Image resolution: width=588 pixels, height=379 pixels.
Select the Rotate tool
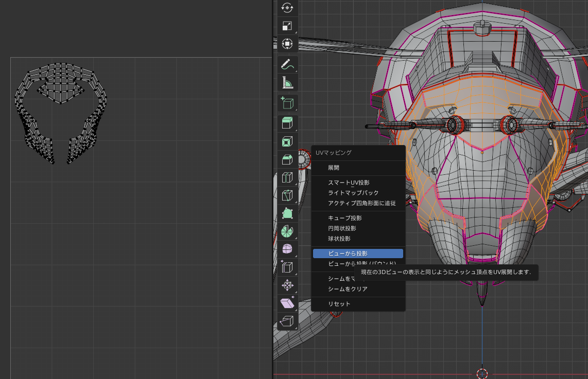[x=287, y=7]
